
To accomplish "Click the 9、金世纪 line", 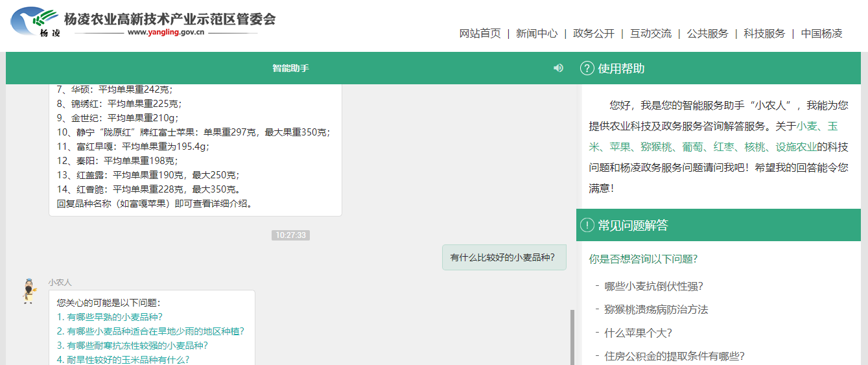I will [x=117, y=118].
